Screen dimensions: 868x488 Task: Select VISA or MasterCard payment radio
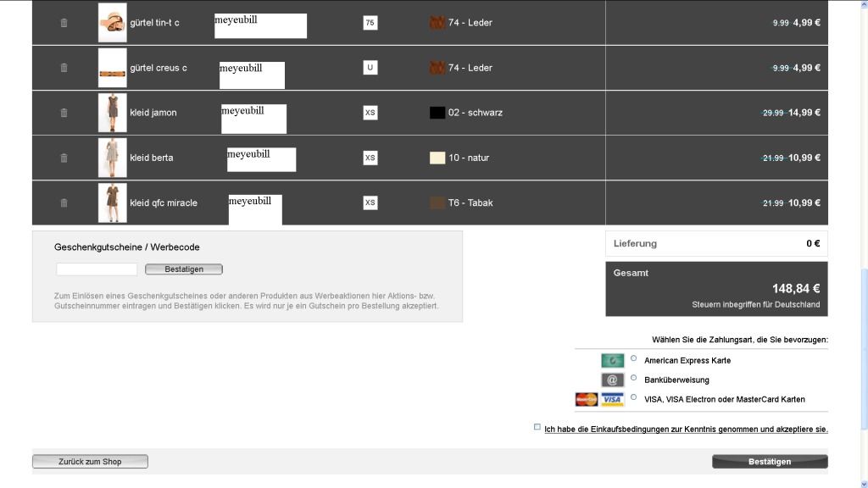coord(634,397)
